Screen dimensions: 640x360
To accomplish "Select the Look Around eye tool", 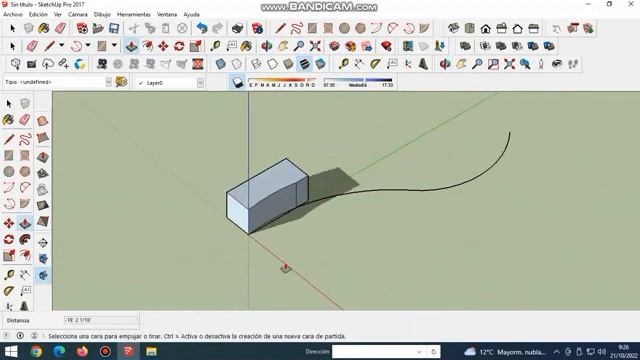I will click(x=557, y=64).
